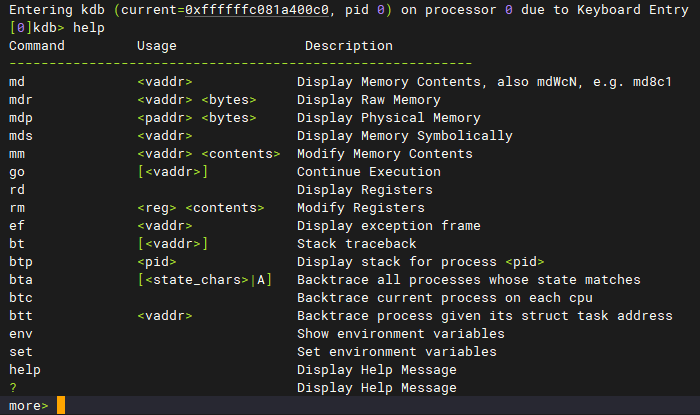Click the 'set' command entry

click(x=20, y=351)
